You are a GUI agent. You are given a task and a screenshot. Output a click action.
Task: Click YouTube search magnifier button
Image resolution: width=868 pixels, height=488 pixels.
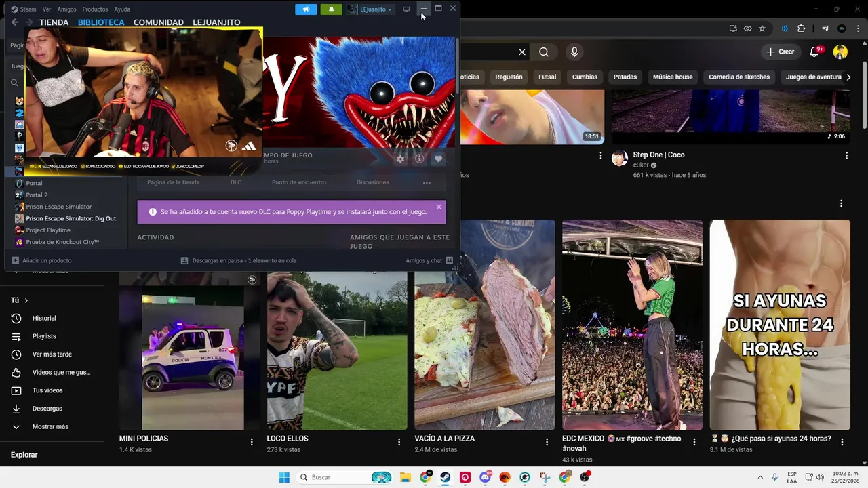click(x=544, y=52)
